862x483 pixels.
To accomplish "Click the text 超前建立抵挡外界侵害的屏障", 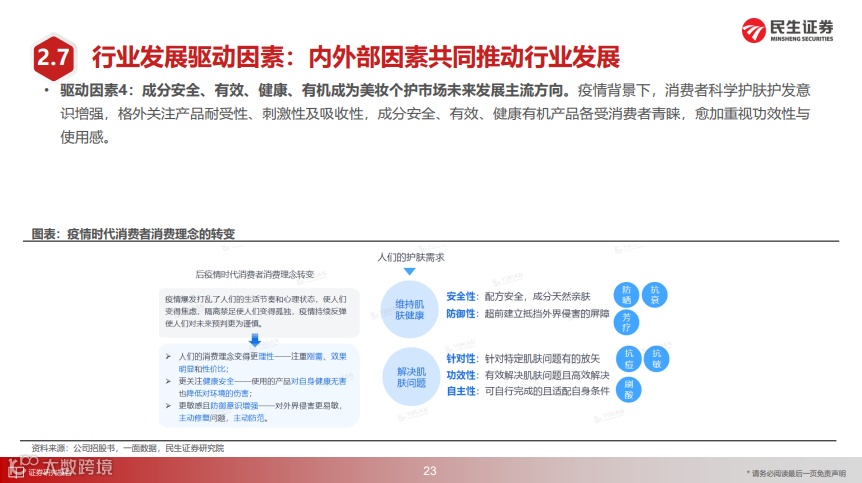I will pos(547,314).
